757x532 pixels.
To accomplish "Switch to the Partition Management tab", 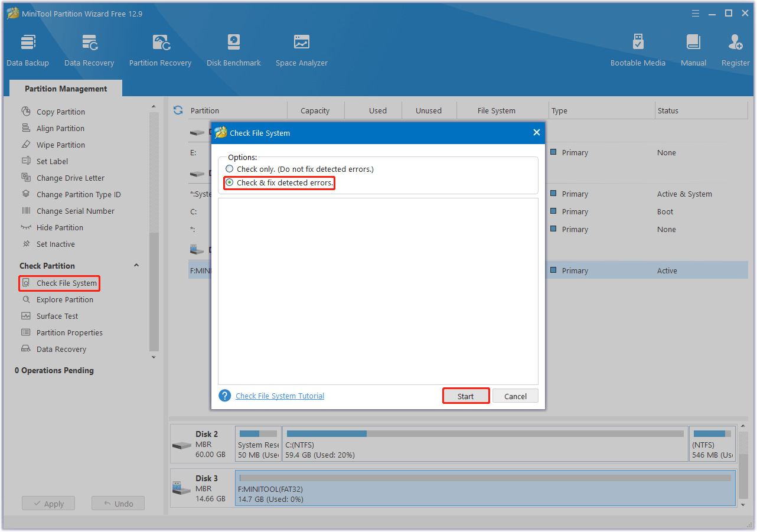I will pyautogui.click(x=66, y=88).
